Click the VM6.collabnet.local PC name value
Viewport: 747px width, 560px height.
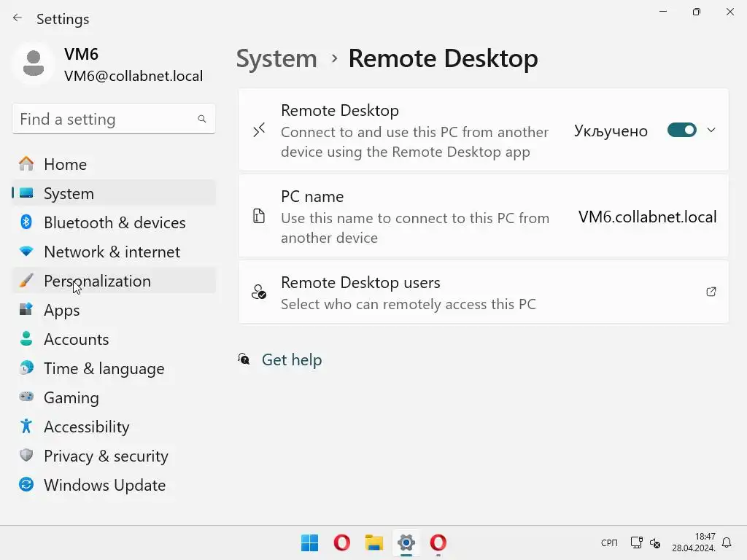(x=647, y=217)
